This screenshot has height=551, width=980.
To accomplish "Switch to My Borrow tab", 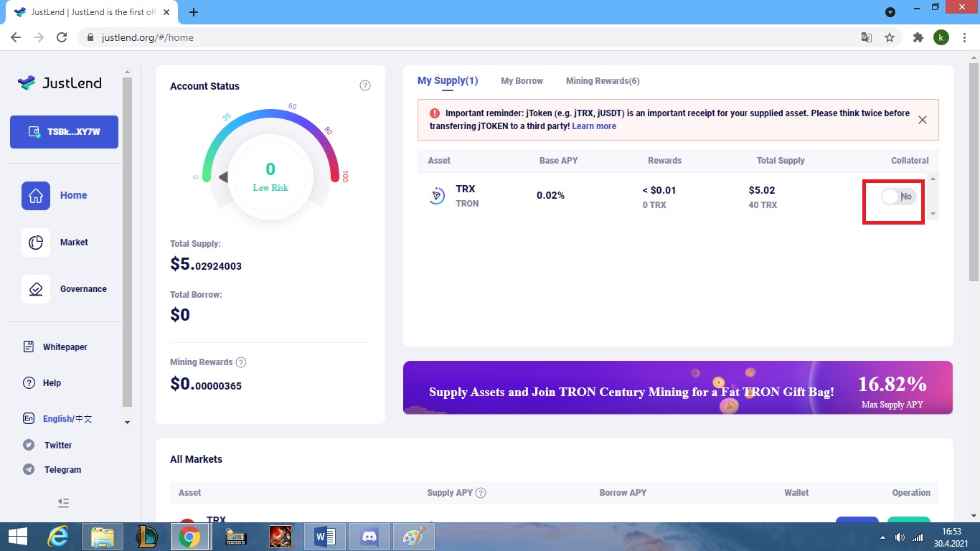I will pos(522,81).
